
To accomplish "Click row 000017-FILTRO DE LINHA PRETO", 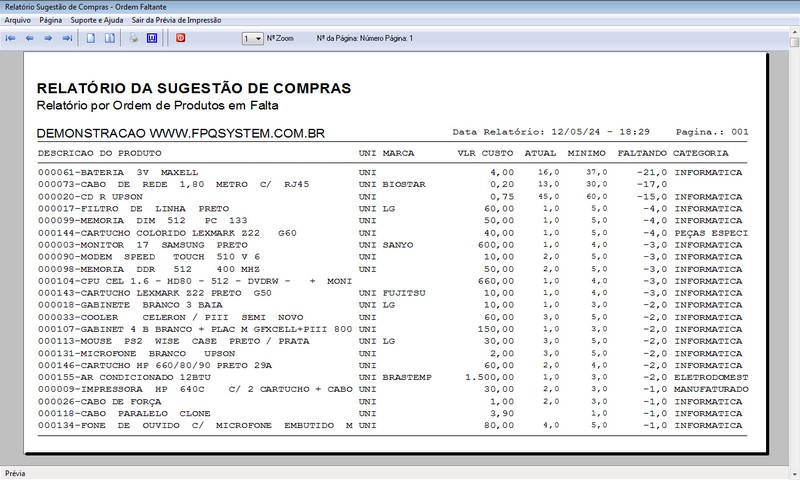I will [392, 209].
